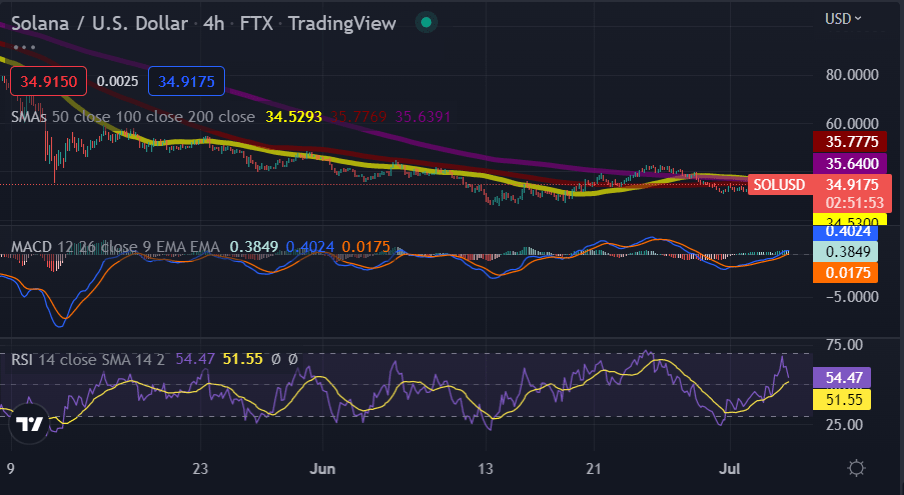Click the 75.00 RSI scale label

coord(845,345)
